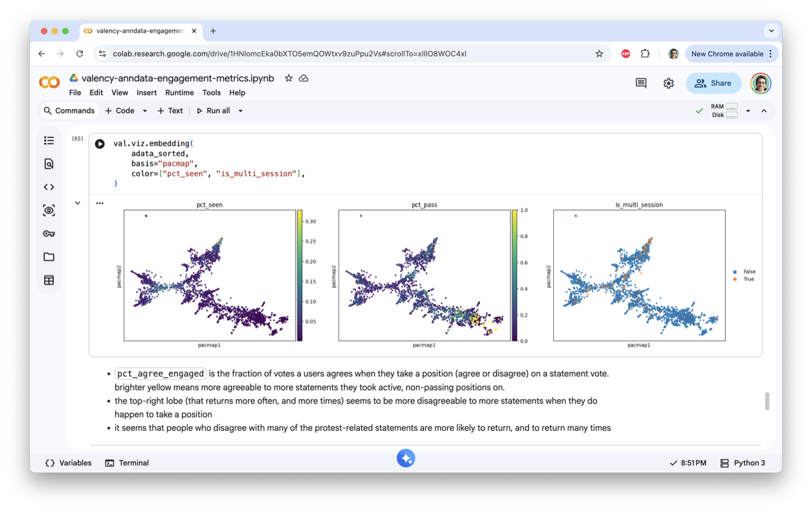
Task: Open the Terminal panel
Action: pos(127,463)
